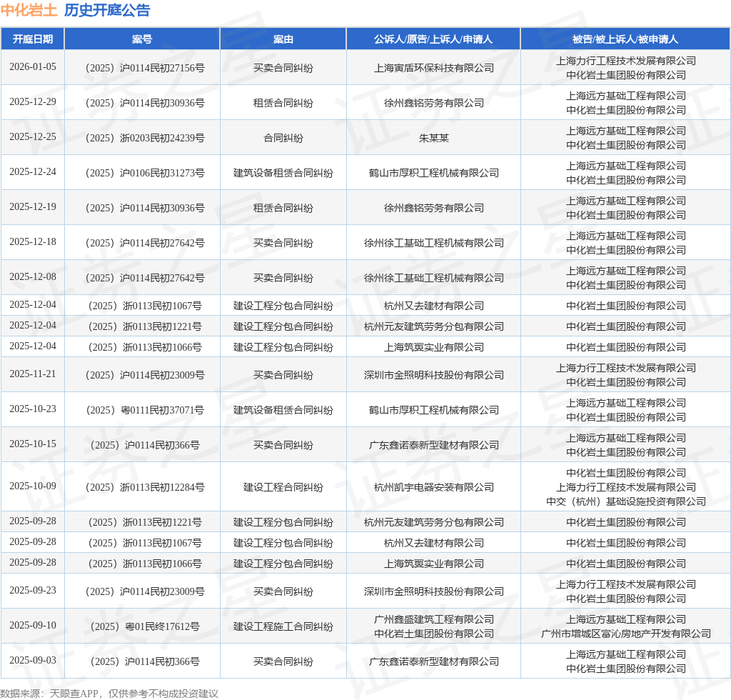731x700 pixels.
Task: Click defendant 中交（杭州）基础设施投资有限公司
Action: [x=625, y=502]
